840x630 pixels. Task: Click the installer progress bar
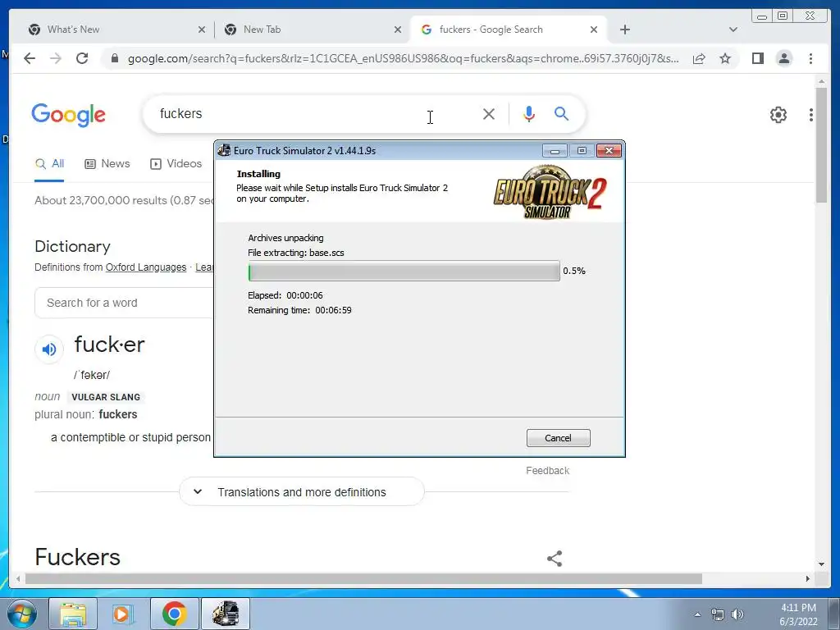(x=404, y=271)
